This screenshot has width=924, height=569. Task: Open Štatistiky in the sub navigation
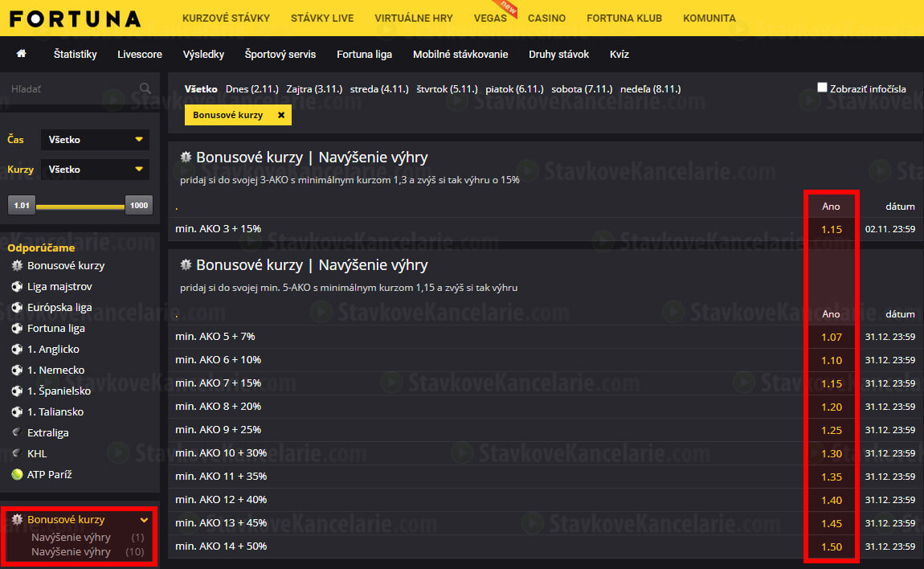[75, 54]
